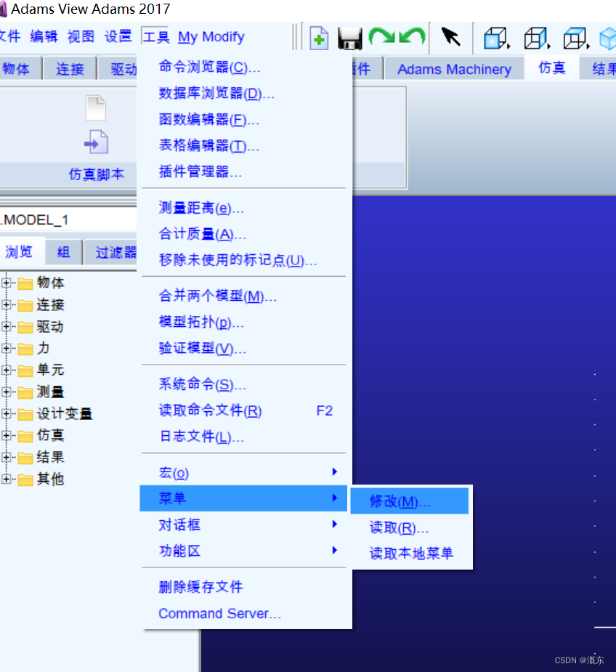Expand the 连接 tree node

[x=6, y=304]
